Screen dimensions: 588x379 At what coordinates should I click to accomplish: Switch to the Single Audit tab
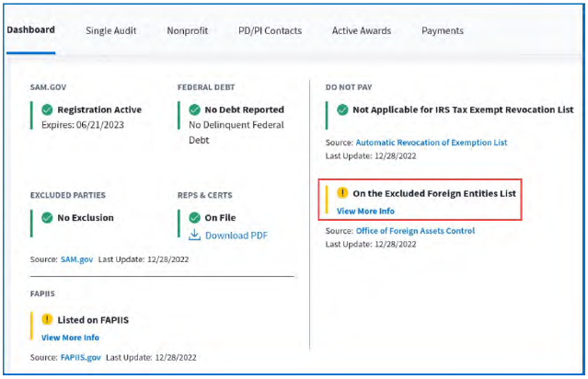coord(110,30)
